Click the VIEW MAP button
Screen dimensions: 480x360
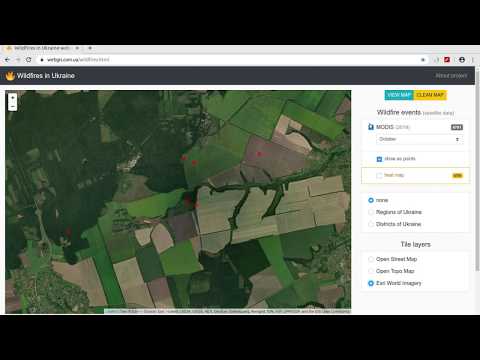point(399,95)
